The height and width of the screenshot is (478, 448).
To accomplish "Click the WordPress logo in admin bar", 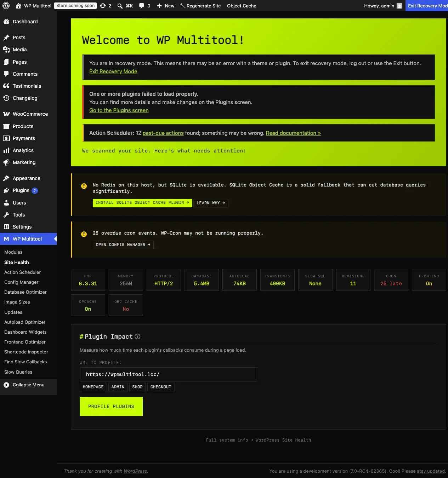I will pos(6,6).
